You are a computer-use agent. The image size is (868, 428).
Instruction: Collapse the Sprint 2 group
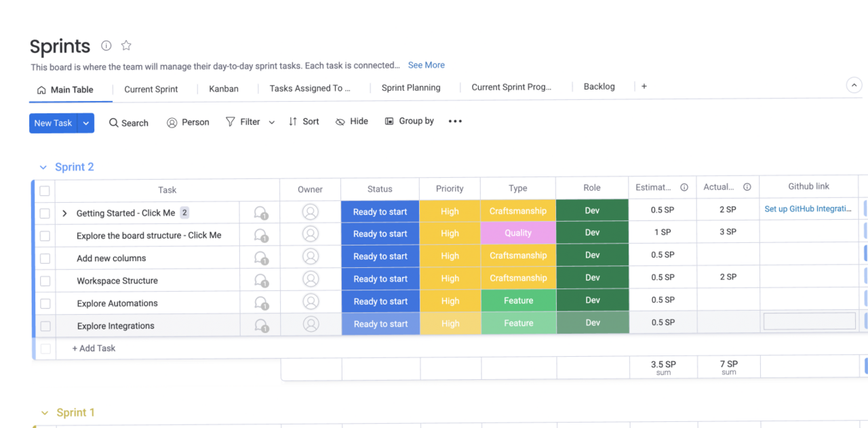click(x=43, y=168)
